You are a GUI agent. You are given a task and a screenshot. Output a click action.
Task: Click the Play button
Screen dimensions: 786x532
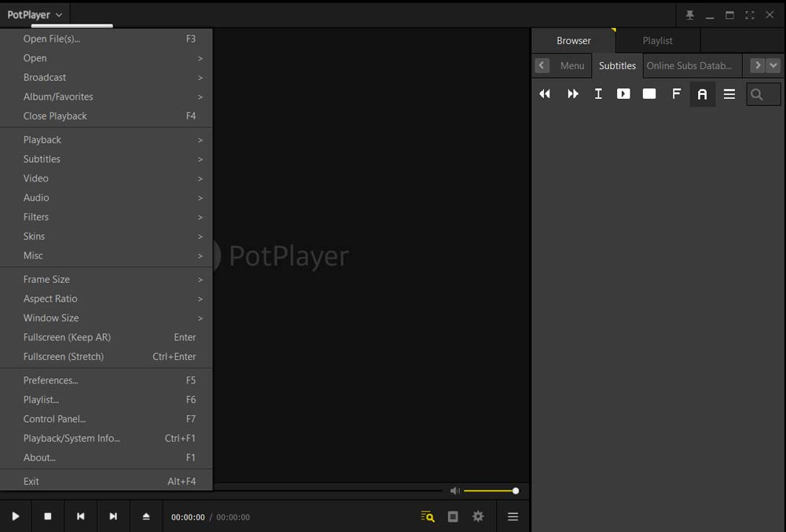[x=16, y=516]
